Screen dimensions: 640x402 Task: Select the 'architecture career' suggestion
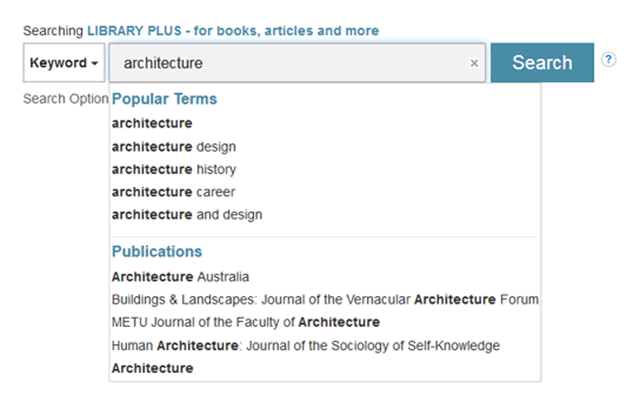(174, 192)
